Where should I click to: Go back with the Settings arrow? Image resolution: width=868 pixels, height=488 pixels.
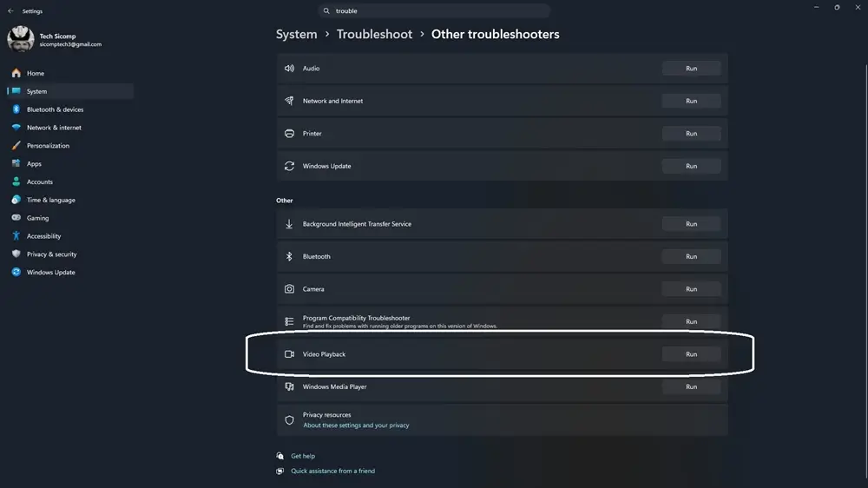click(10, 10)
